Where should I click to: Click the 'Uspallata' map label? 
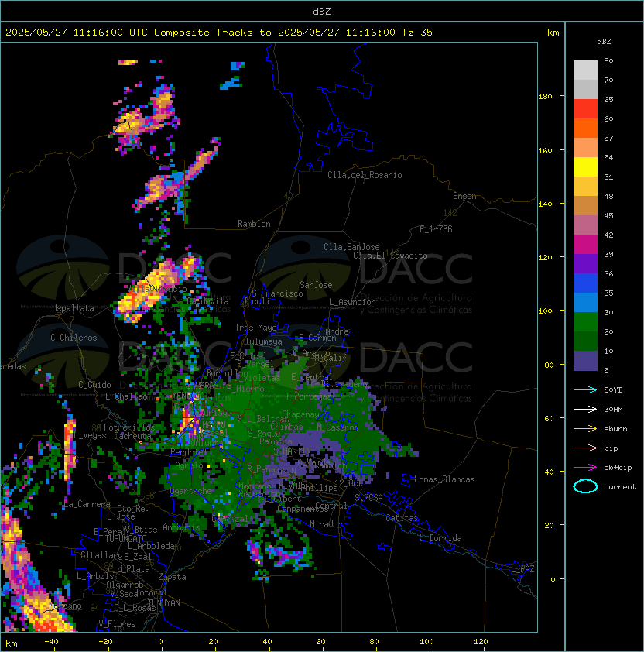pyautogui.click(x=73, y=308)
